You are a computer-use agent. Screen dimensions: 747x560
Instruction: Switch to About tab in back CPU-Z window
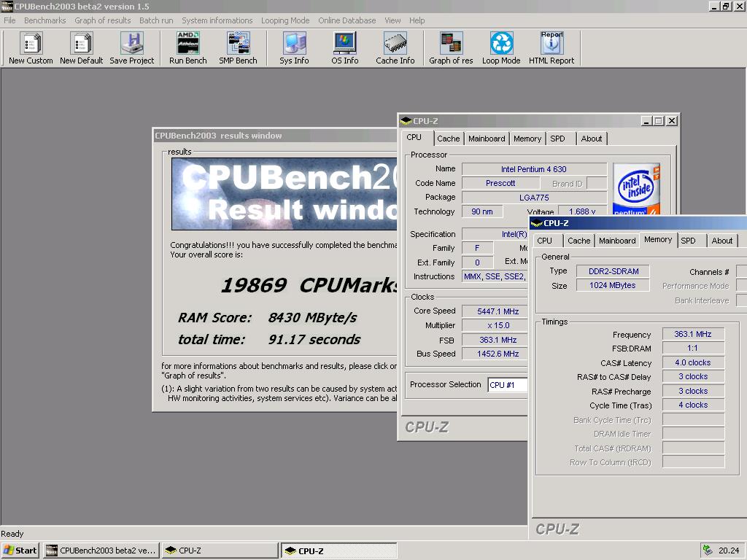(591, 139)
